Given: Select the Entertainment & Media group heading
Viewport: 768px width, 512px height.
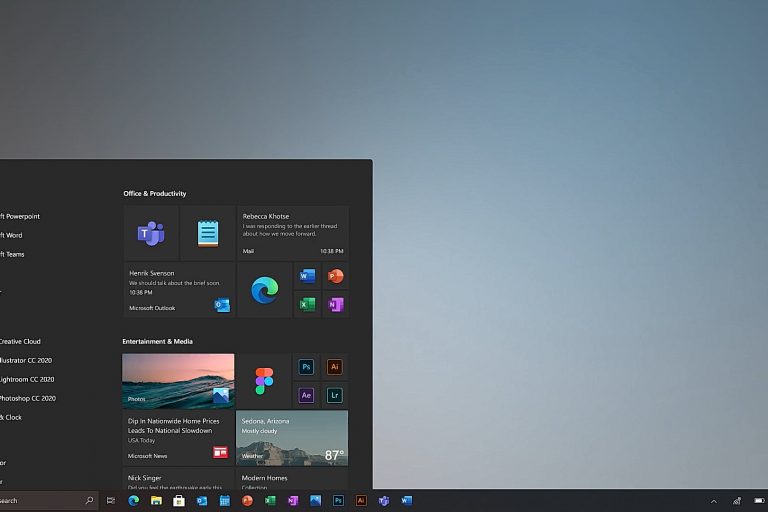Looking at the screenshot, I should click(x=157, y=341).
